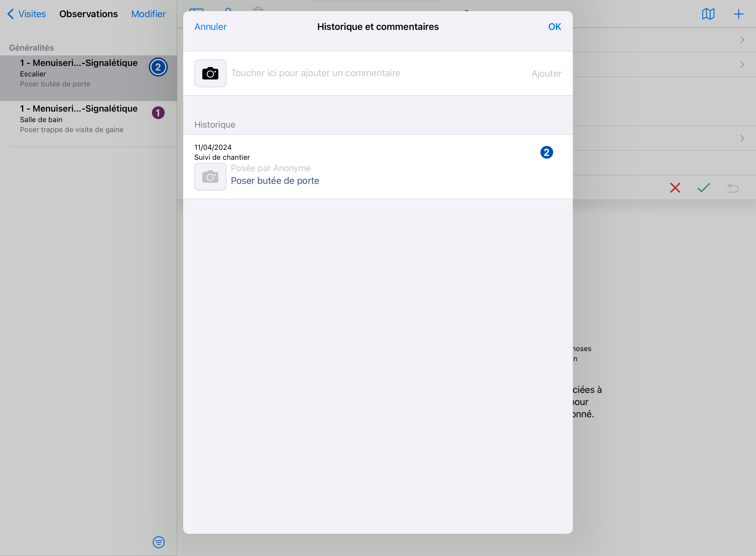Select the Escalier observation item
The width and height of the screenshot is (756, 556).
click(79, 73)
